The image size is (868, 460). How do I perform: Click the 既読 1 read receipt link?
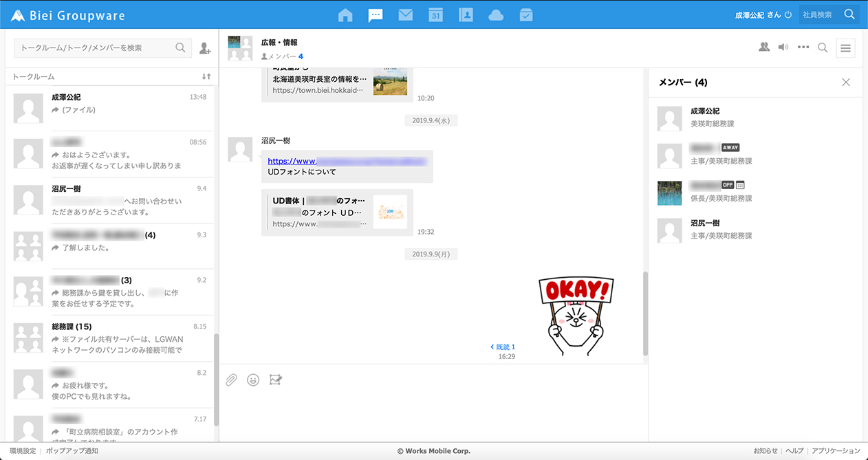(x=502, y=347)
